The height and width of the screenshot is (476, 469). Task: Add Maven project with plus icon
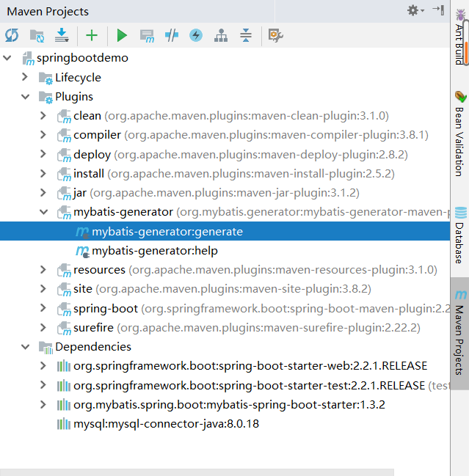(92, 35)
